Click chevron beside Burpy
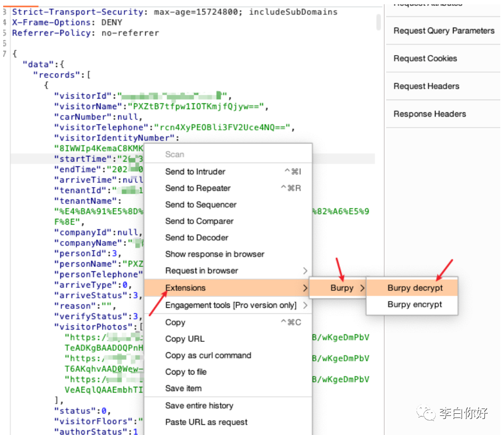Viewport: 504px width, 435px height. [362, 288]
